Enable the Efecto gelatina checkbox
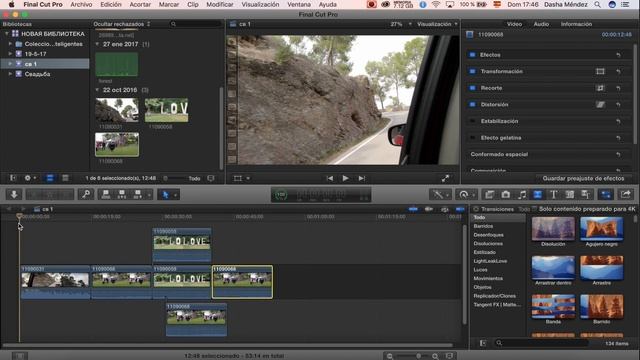The width and height of the screenshot is (640, 360). coord(472,138)
